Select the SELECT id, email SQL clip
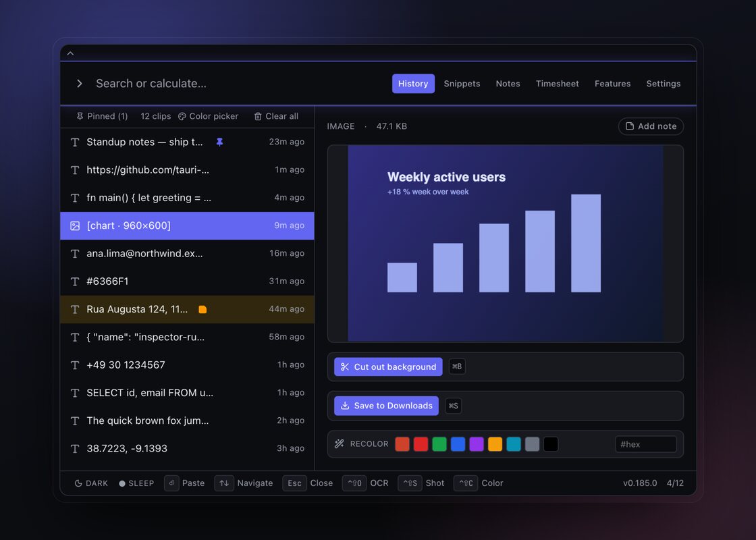Viewport: 756px width, 540px height. point(187,393)
